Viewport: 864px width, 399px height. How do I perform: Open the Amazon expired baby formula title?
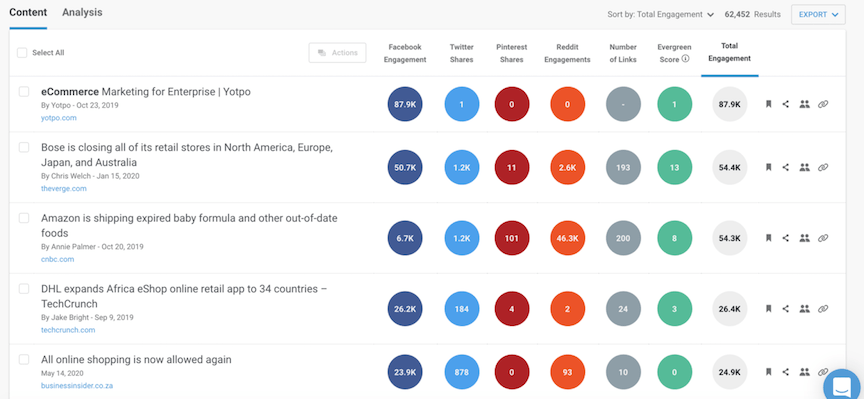point(189,225)
